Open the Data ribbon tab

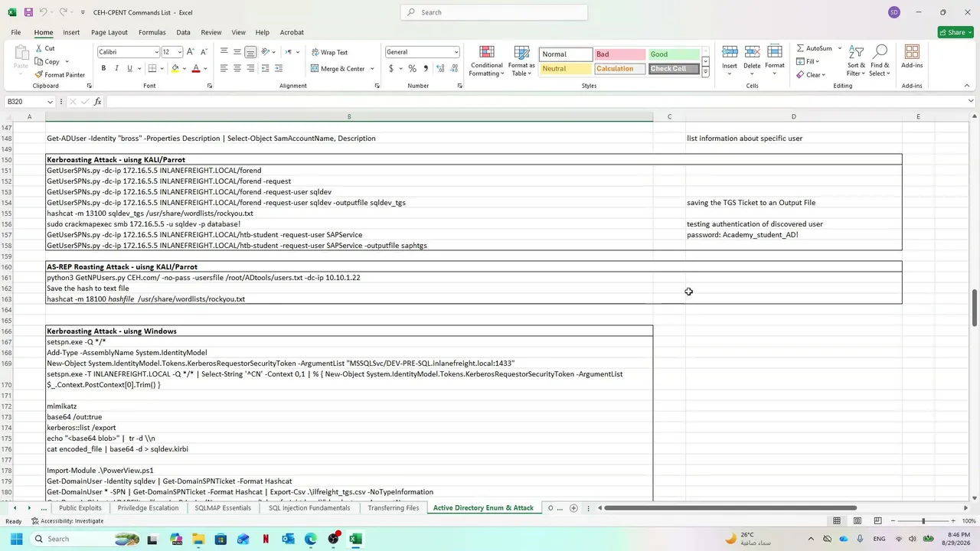(183, 32)
